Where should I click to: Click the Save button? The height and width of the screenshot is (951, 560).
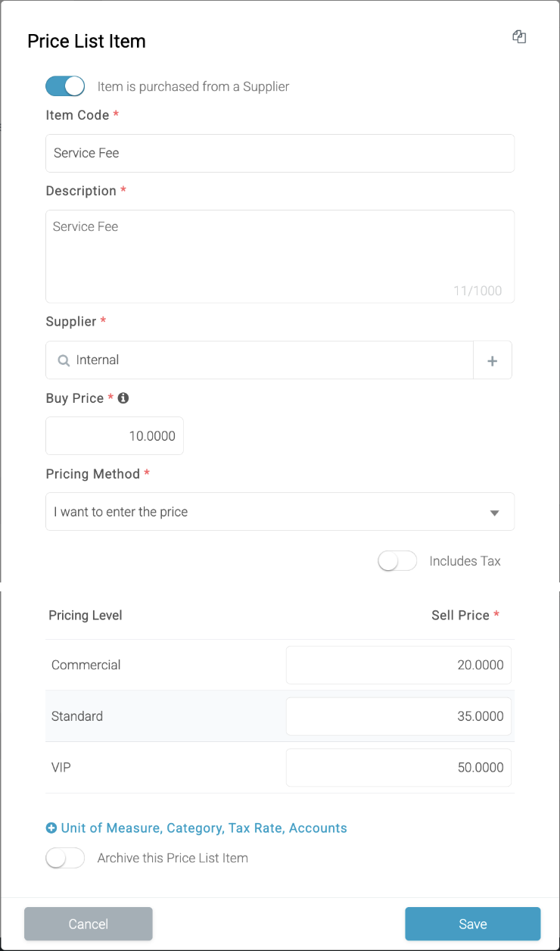pos(473,924)
